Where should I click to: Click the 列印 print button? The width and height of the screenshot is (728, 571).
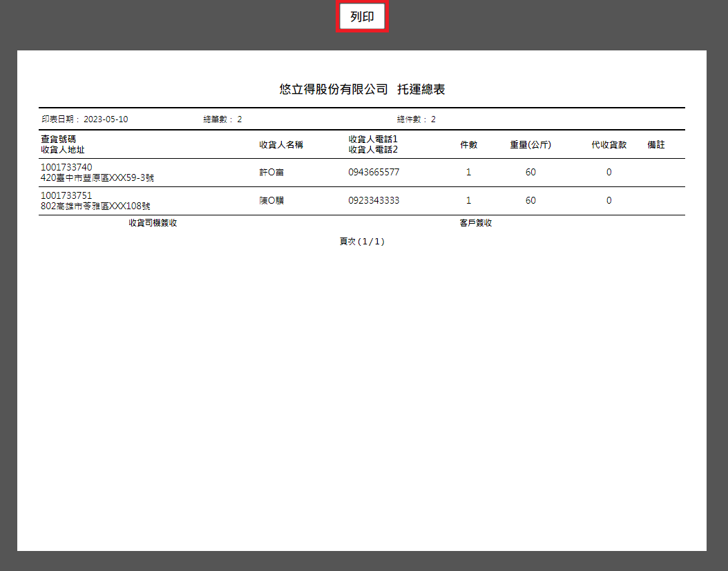[362, 17]
